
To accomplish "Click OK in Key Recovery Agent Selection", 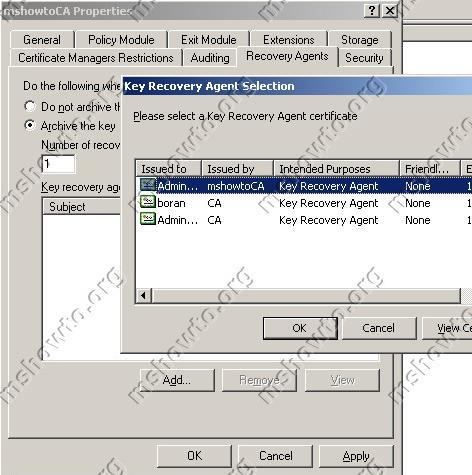I will 300,328.
